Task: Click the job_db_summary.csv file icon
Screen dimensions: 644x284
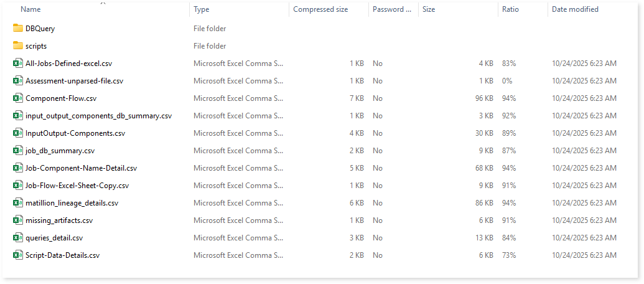Action: (18, 151)
